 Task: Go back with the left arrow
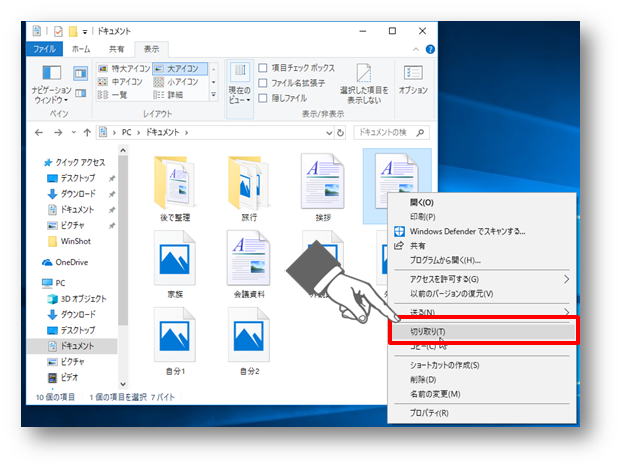coord(38,133)
